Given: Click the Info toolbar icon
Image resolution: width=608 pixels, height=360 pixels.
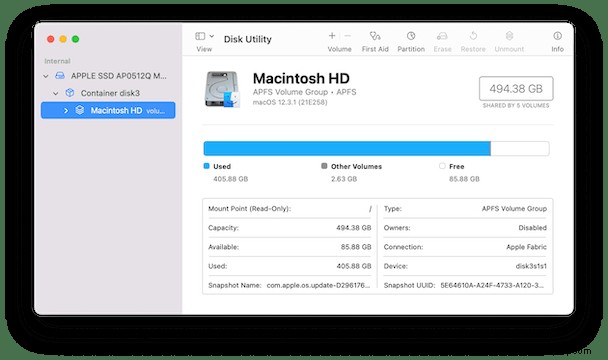Looking at the screenshot, I should tap(557, 36).
